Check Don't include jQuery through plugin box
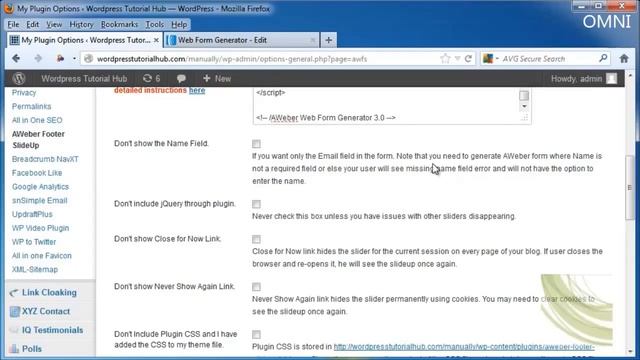Image resolution: width=640 pixels, height=360 pixels. [256, 204]
